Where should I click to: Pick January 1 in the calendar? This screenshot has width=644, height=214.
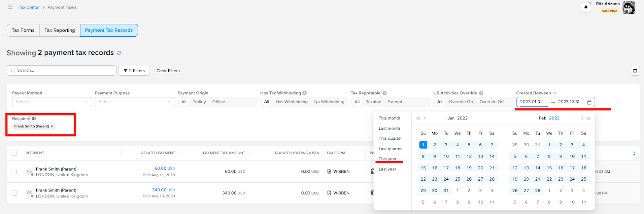pyautogui.click(x=423, y=145)
